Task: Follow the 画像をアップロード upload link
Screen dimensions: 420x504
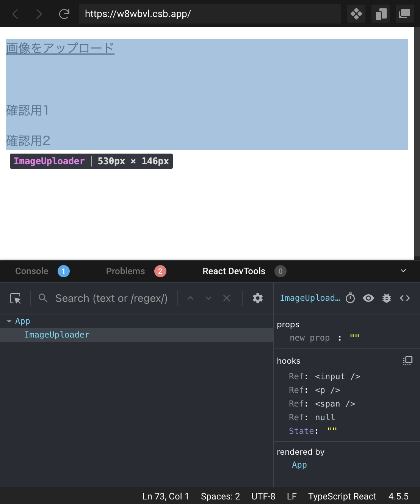Action: 59,48
